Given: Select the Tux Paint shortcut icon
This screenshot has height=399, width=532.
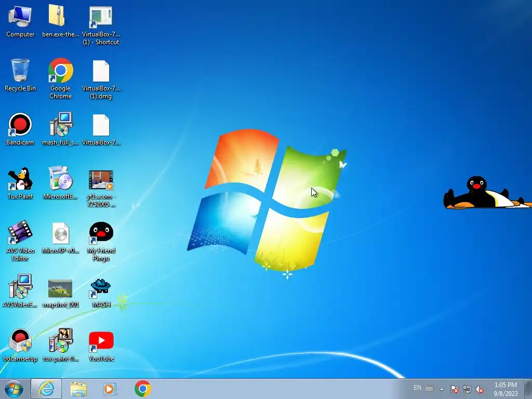Looking at the screenshot, I should (20, 183).
